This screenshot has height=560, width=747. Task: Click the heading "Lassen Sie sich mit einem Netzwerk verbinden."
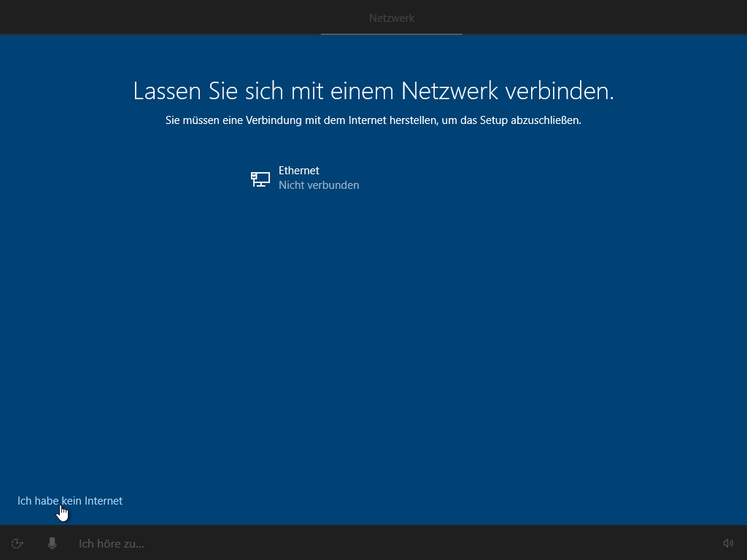point(373,90)
